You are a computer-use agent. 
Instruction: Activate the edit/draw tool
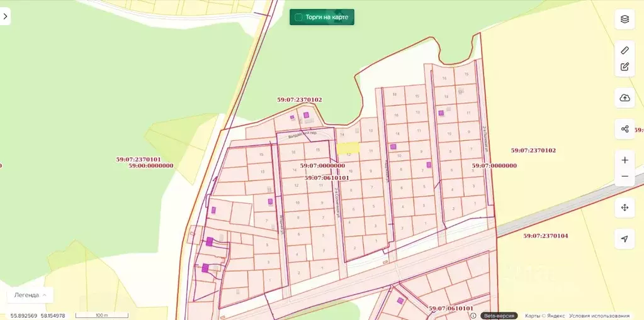click(x=624, y=67)
